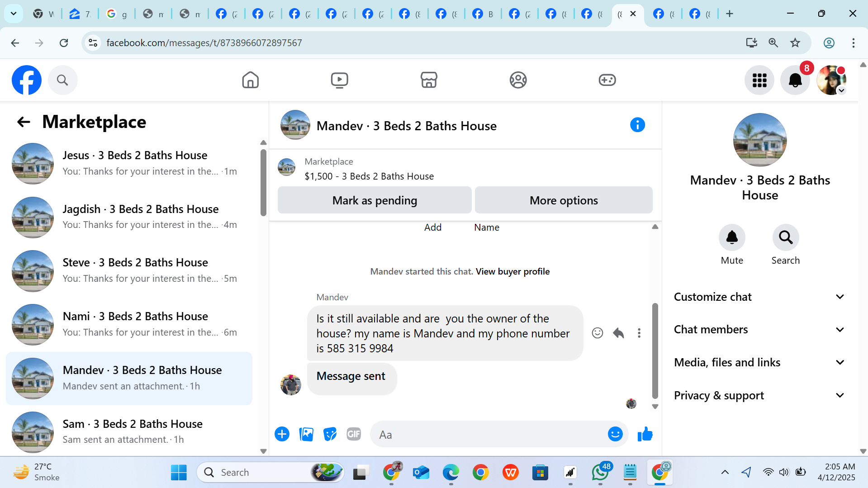Open the Windows Start menu

179,473
